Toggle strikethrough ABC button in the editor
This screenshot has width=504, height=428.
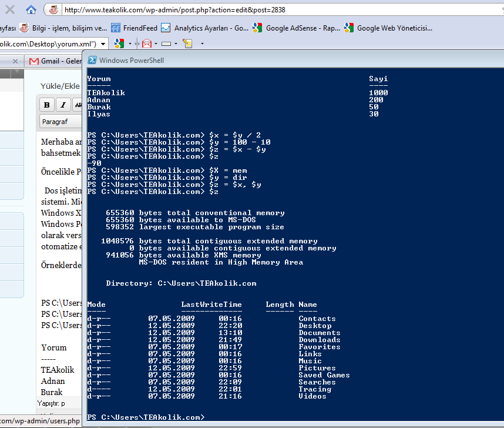click(78, 105)
